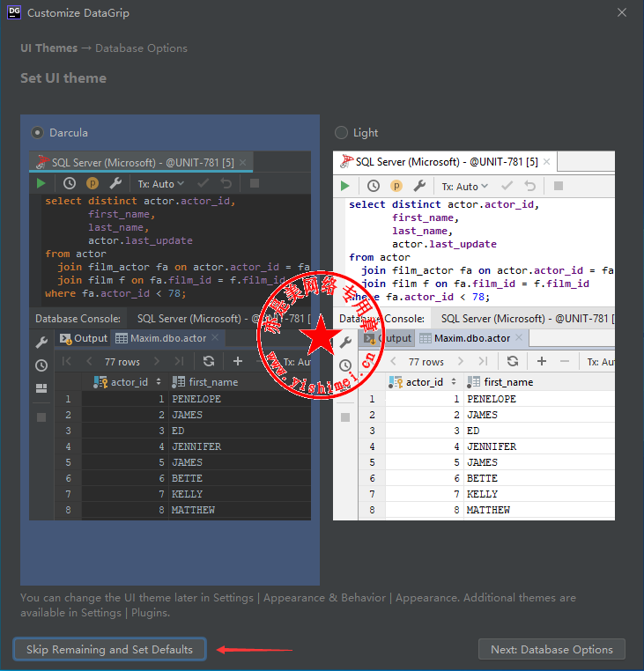The image size is (644, 671).
Task: Click JENNIFER cell in Light preview table
Action: click(x=539, y=446)
